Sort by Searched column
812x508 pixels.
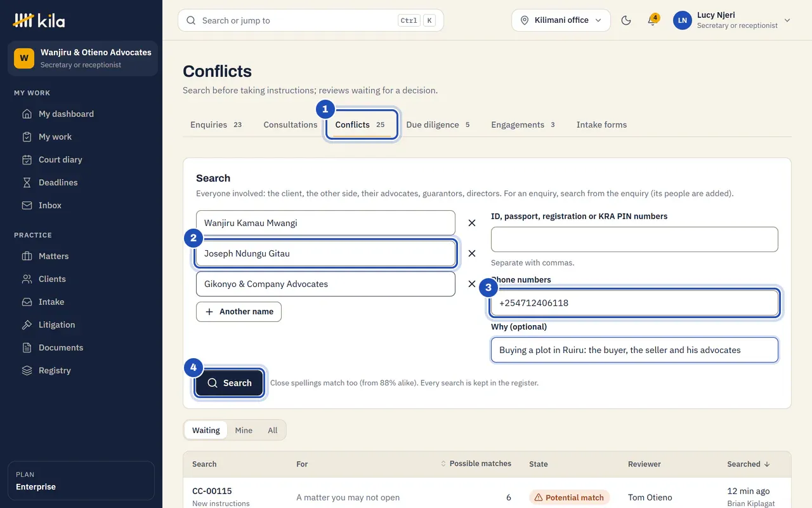(749, 464)
